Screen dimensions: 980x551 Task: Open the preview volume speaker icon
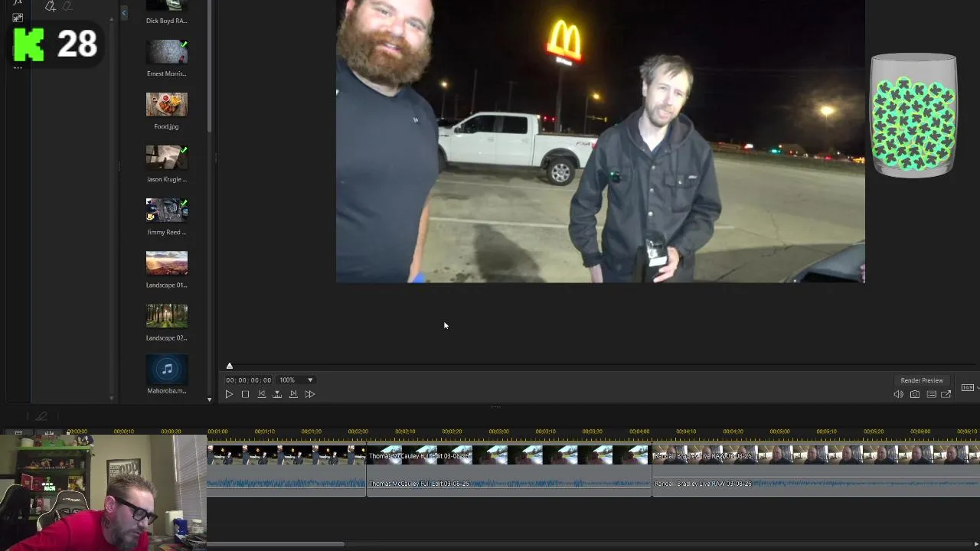(x=898, y=395)
